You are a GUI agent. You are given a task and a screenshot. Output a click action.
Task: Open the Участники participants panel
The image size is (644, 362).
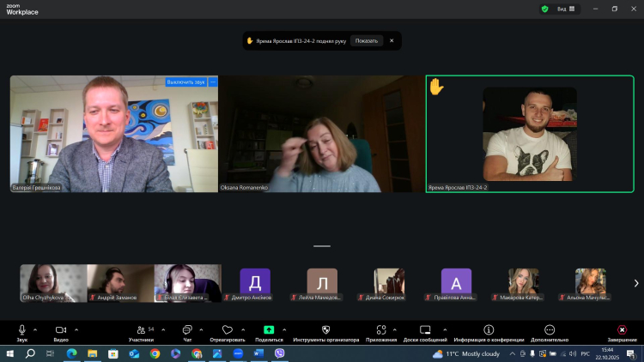click(x=141, y=330)
